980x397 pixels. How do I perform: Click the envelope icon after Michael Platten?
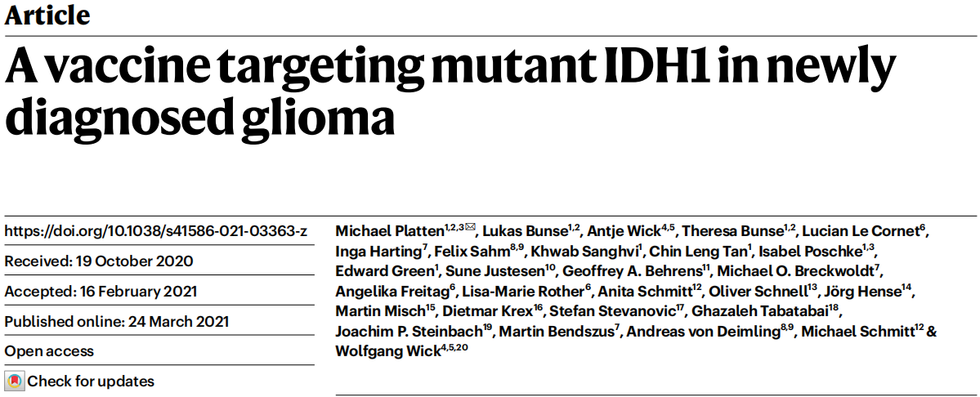[x=470, y=227]
